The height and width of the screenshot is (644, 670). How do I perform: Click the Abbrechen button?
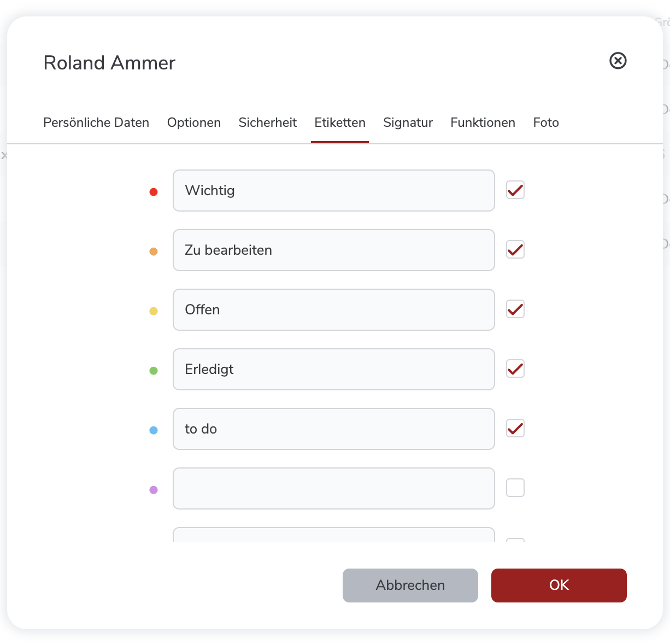click(410, 586)
